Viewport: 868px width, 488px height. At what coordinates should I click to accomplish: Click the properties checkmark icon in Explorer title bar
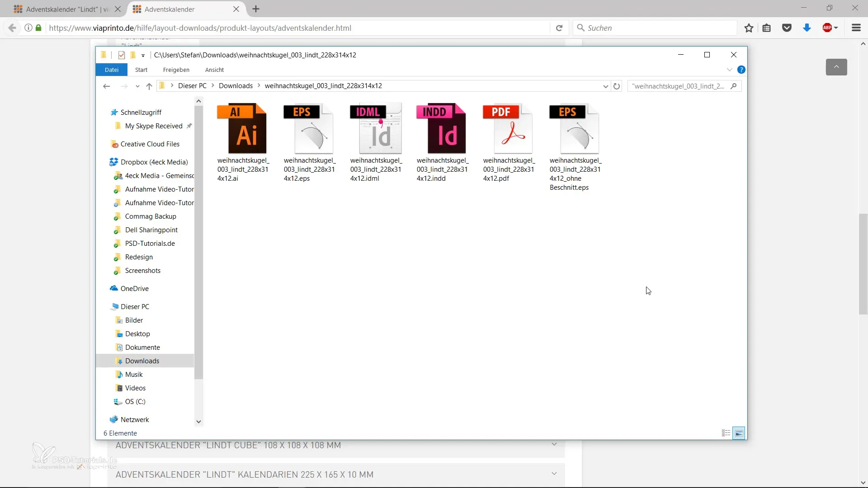[x=121, y=55]
